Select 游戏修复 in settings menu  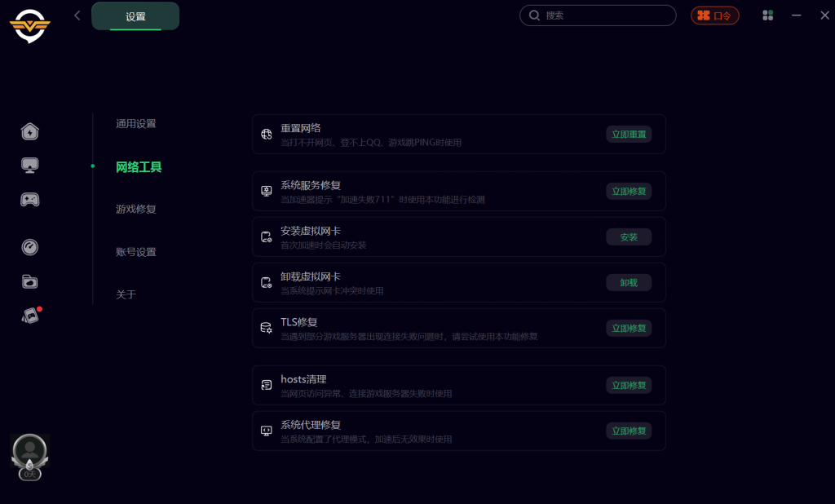pyautogui.click(x=136, y=209)
